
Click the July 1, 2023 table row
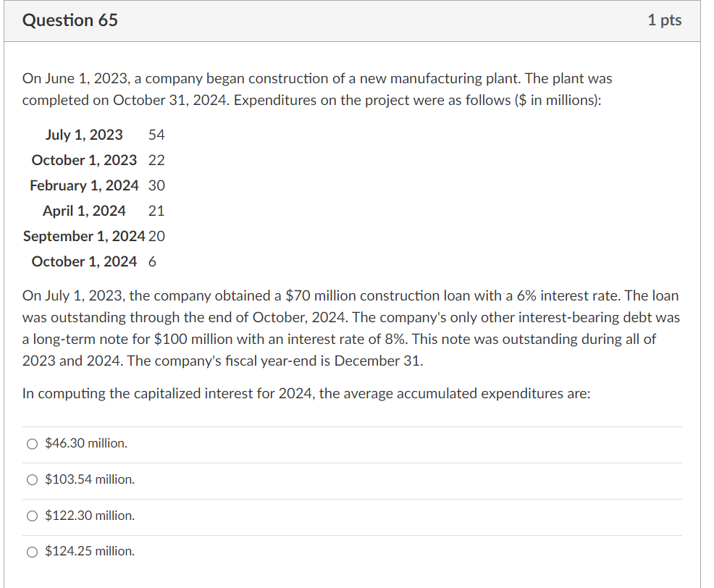point(101,135)
